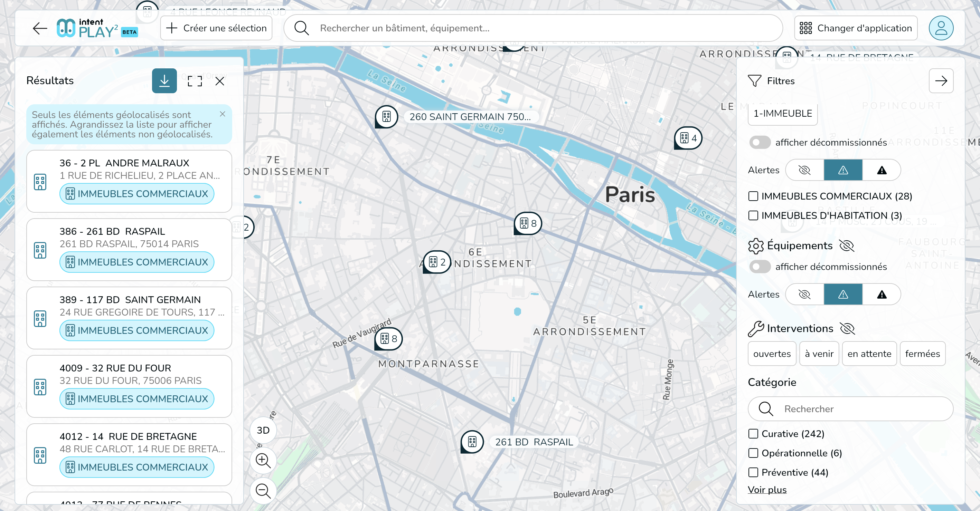Zoom in on the map
The image size is (980, 511).
tap(263, 461)
